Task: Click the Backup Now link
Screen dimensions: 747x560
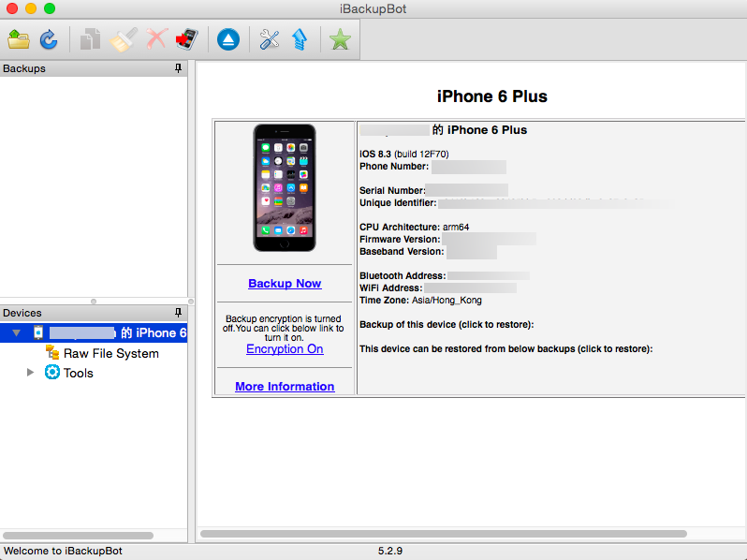Action: click(x=285, y=283)
